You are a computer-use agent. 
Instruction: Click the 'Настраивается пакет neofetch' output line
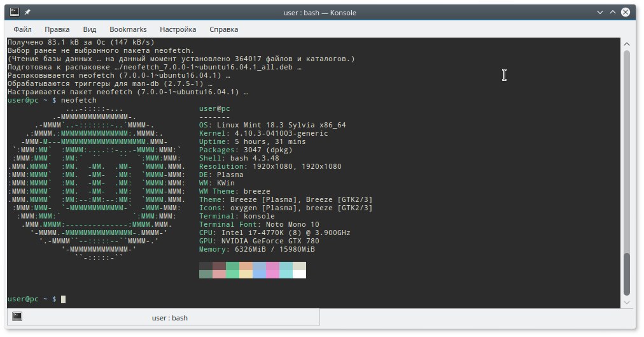pos(128,92)
